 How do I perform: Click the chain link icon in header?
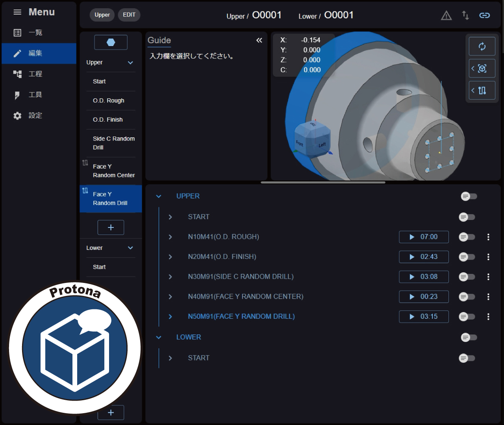pyautogui.click(x=484, y=15)
